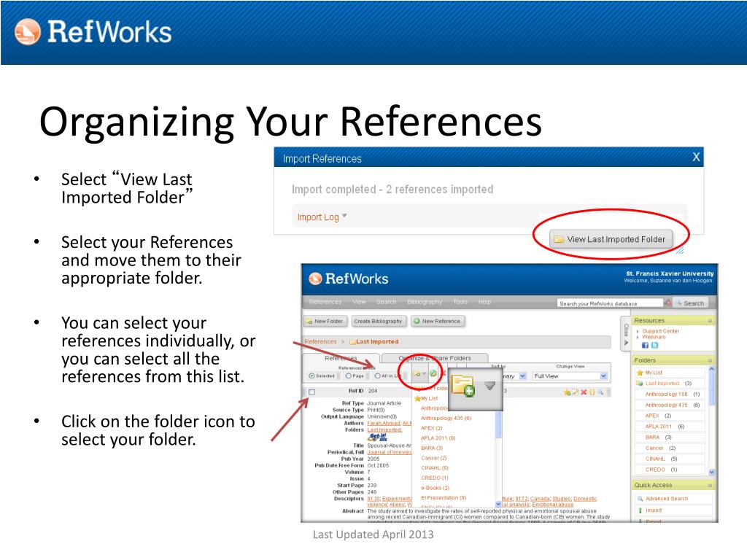Click the side panel Close arrow tab

tap(626, 334)
